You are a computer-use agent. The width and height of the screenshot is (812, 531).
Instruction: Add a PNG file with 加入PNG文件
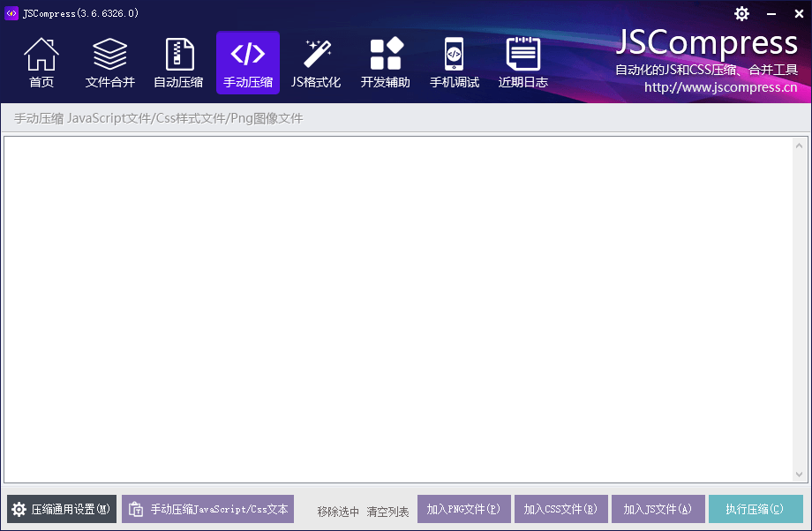tap(464, 509)
